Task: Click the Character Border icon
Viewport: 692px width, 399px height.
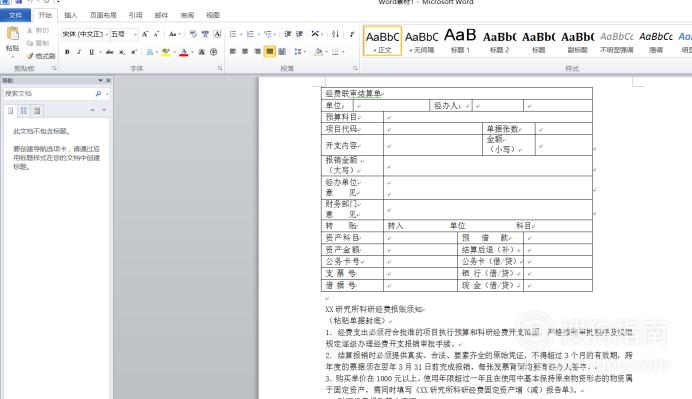Action: [217, 34]
